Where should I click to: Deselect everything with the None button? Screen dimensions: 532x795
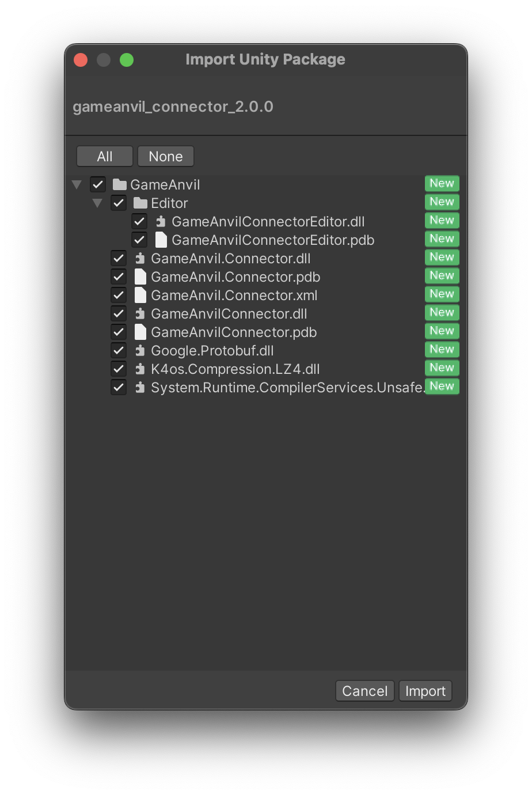point(166,156)
